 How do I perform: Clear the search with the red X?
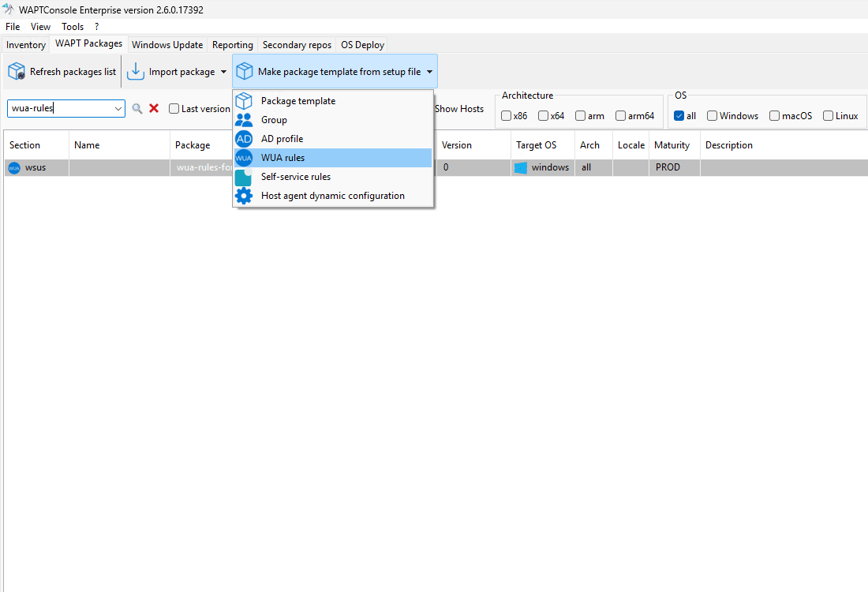(x=154, y=109)
